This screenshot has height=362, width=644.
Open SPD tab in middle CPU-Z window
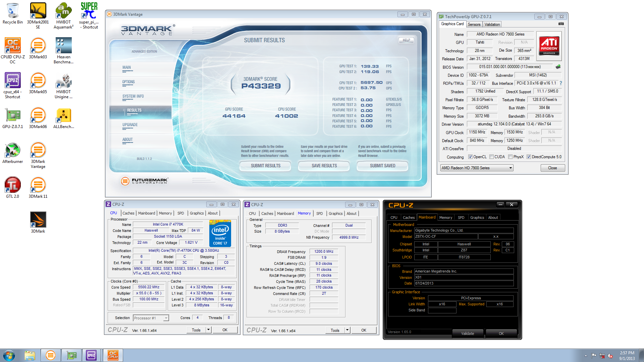tap(319, 214)
